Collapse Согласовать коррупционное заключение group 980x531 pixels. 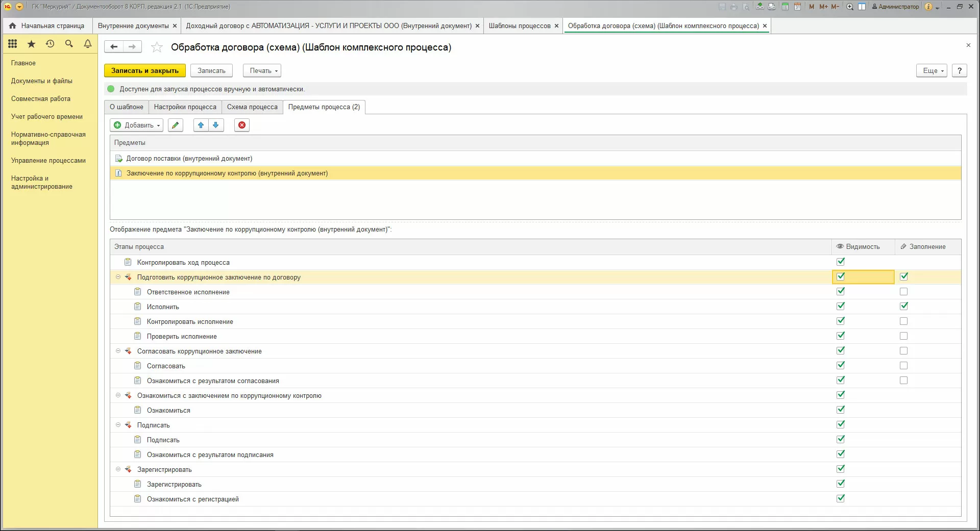[x=118, y=351]
